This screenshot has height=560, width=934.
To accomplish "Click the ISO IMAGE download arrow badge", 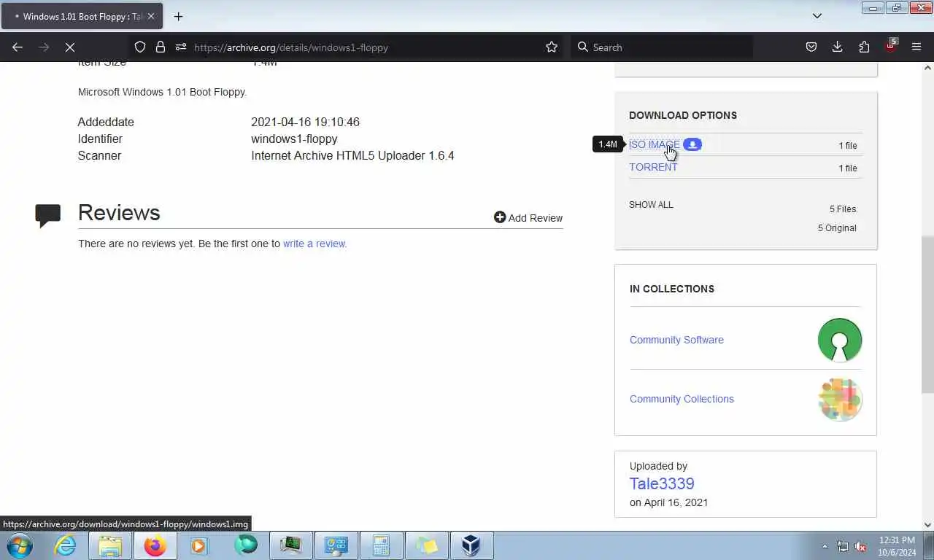I will 692,144.
